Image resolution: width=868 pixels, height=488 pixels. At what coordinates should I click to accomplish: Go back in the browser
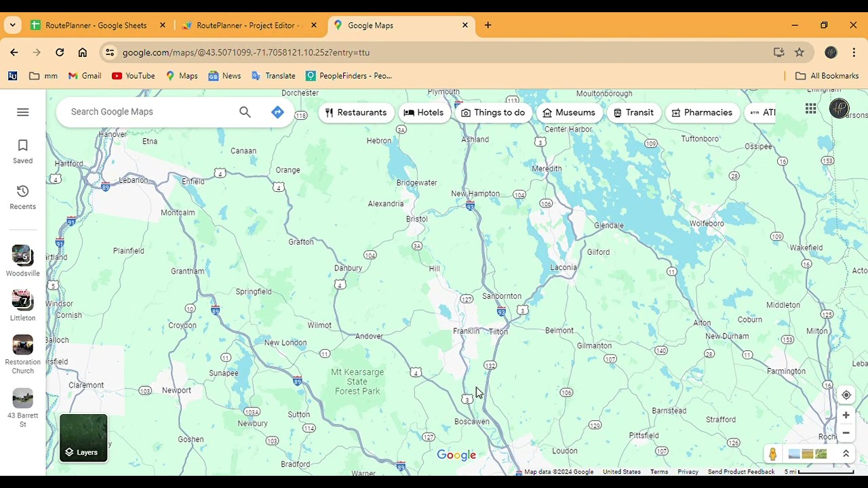14,52
